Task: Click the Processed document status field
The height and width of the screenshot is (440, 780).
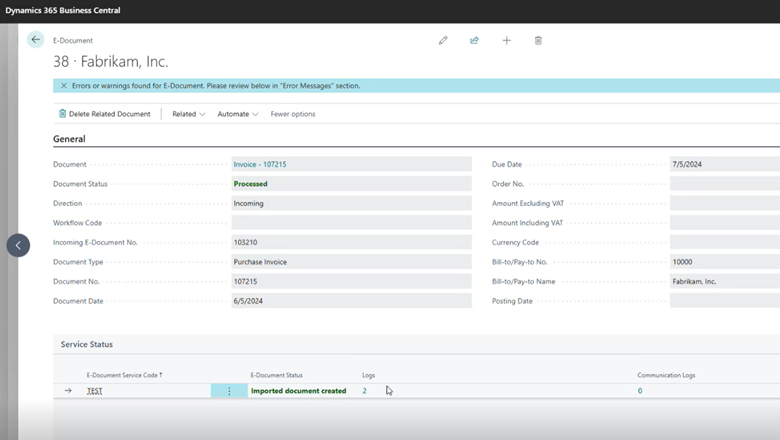Action: [351, 183]
